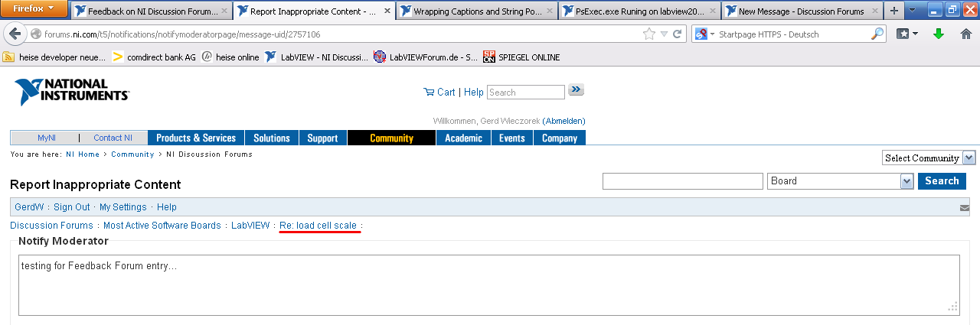This screenshot has height=325, width=980.
Task: Close the PsExec.exe tab
Action: click(711, 11)
